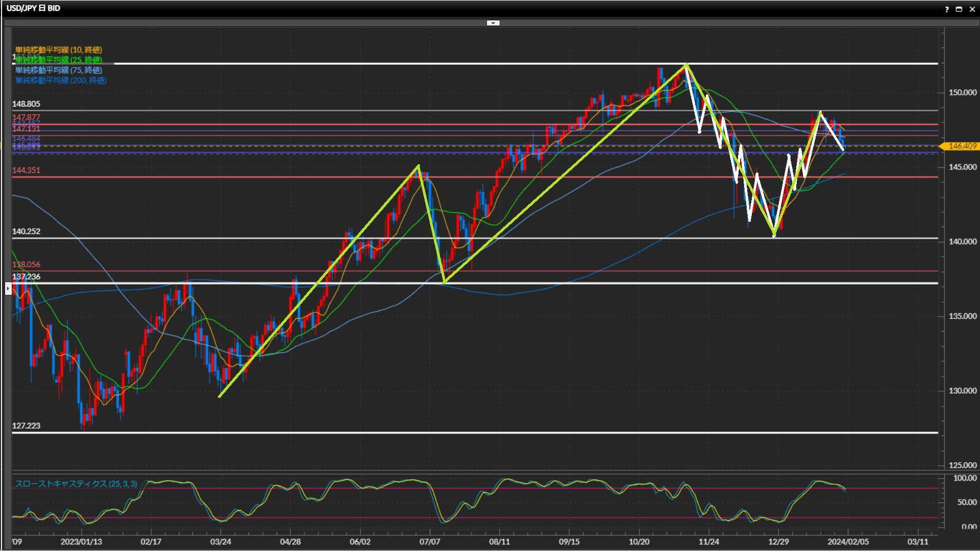Click the 2024/02/05 date axis marker

coord(848,542)
